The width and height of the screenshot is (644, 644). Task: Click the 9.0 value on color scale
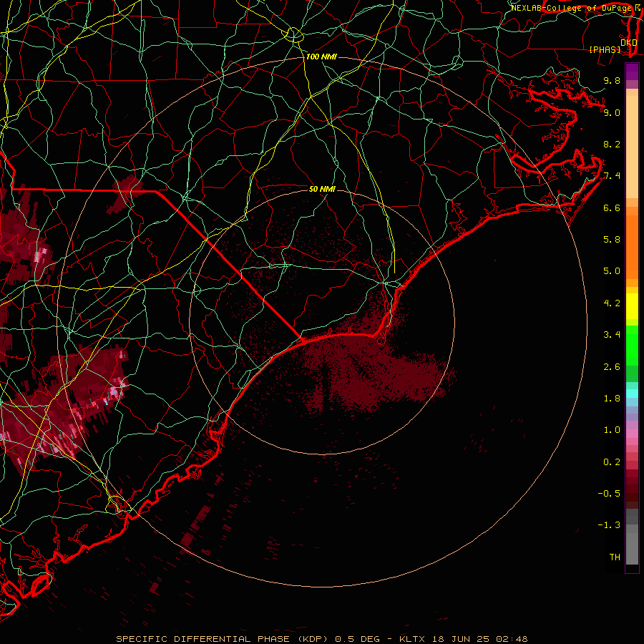(612, 112)
